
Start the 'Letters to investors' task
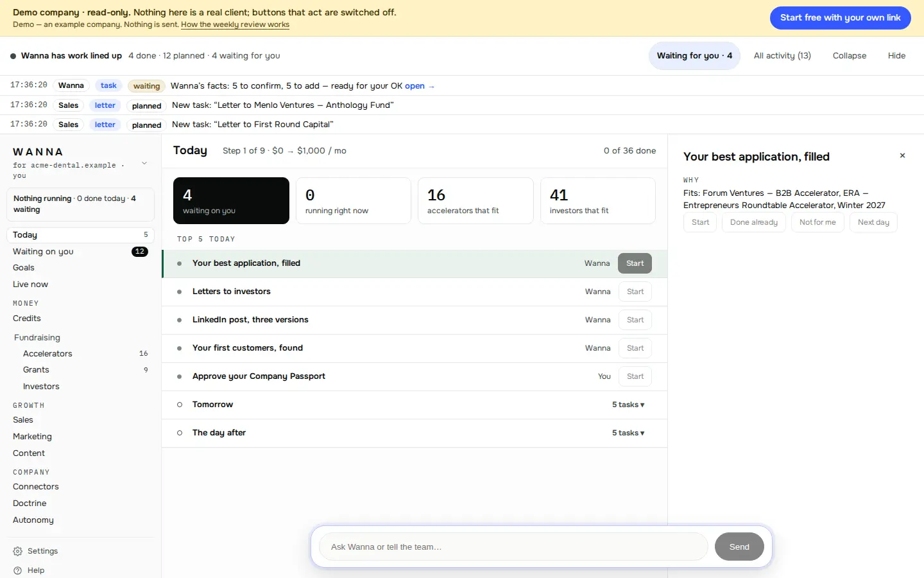coord(635,292)
